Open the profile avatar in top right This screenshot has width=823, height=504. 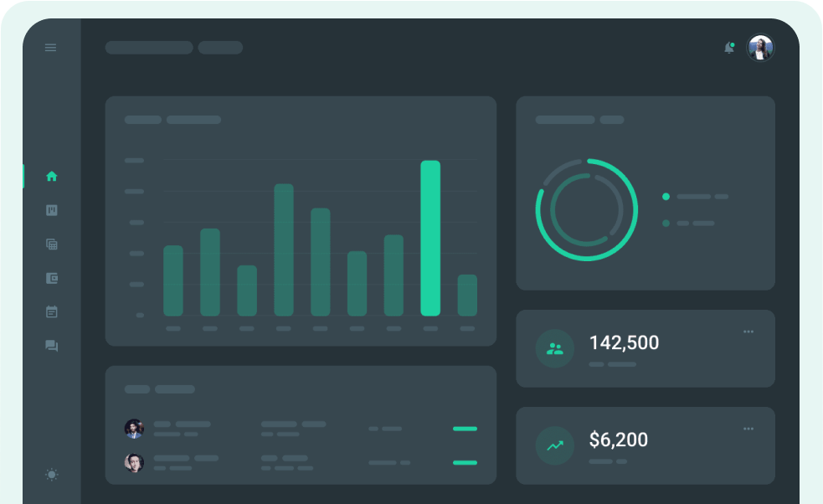click(x=760, y=48)
